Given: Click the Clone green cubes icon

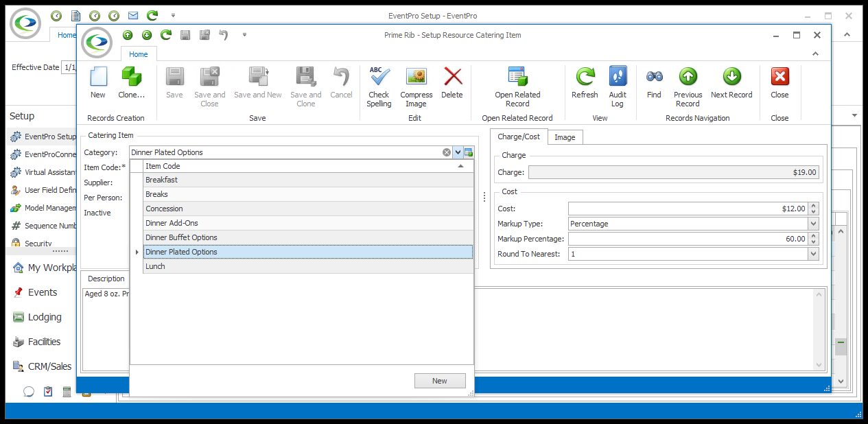Looking at the screenshot, I should click(132, 76).
